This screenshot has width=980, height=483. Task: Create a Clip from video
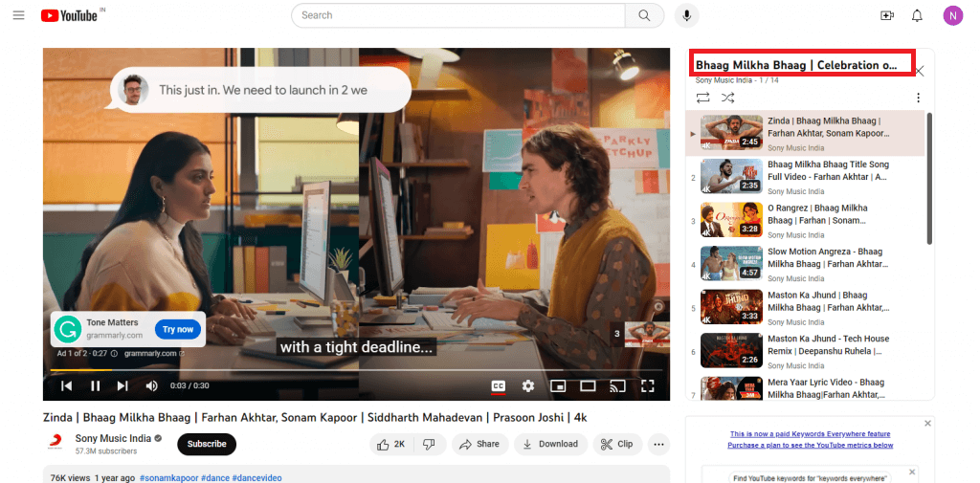[617, 444]
